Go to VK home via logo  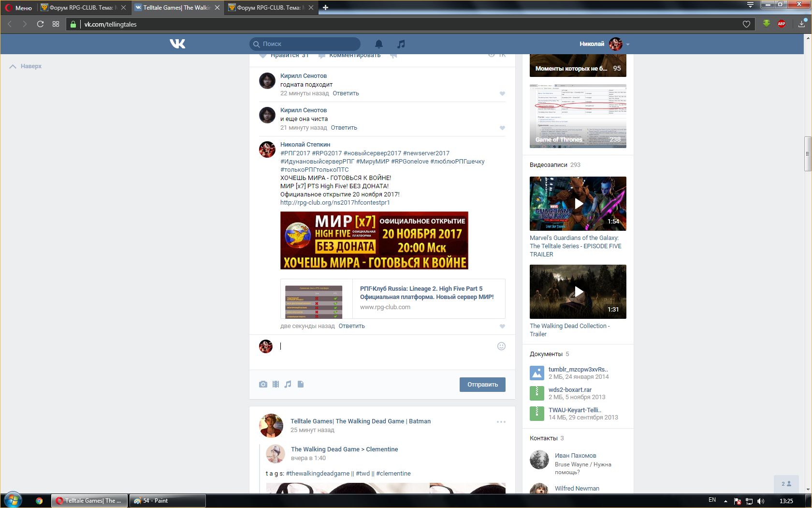[x=177, y=44]
